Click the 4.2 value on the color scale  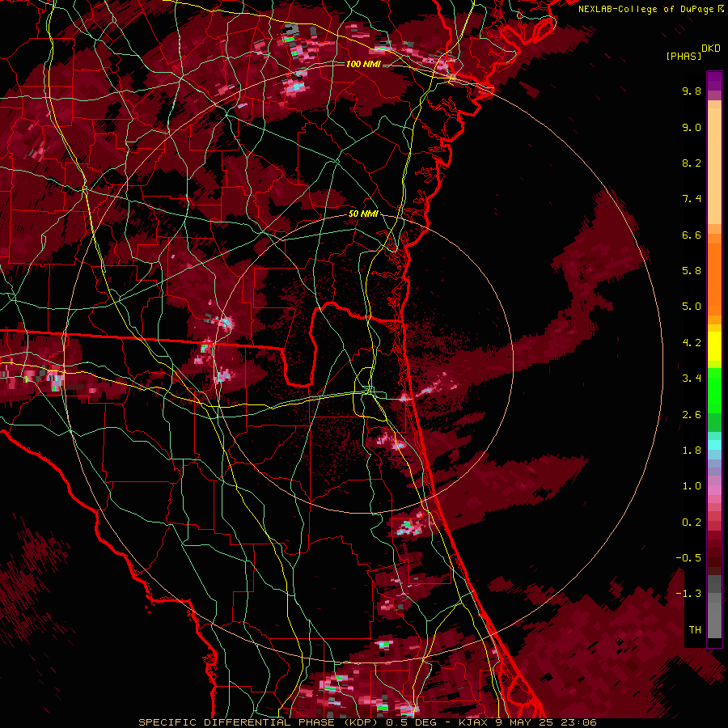692,343
